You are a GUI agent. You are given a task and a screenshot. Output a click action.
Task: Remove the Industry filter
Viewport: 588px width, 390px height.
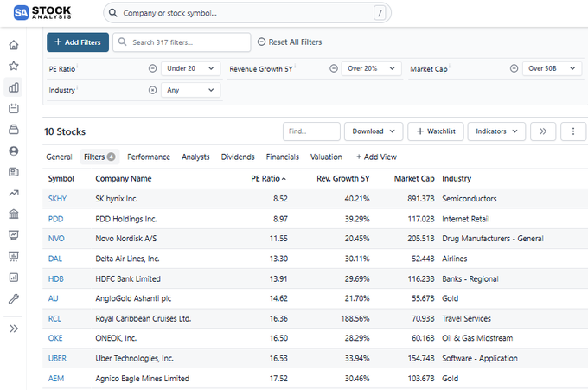pos(152,90)
